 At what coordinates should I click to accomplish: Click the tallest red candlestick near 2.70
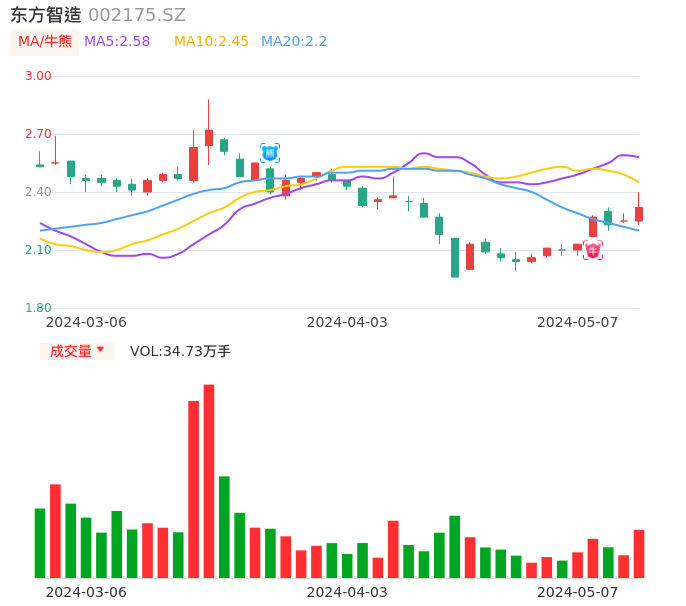(209, 137)
